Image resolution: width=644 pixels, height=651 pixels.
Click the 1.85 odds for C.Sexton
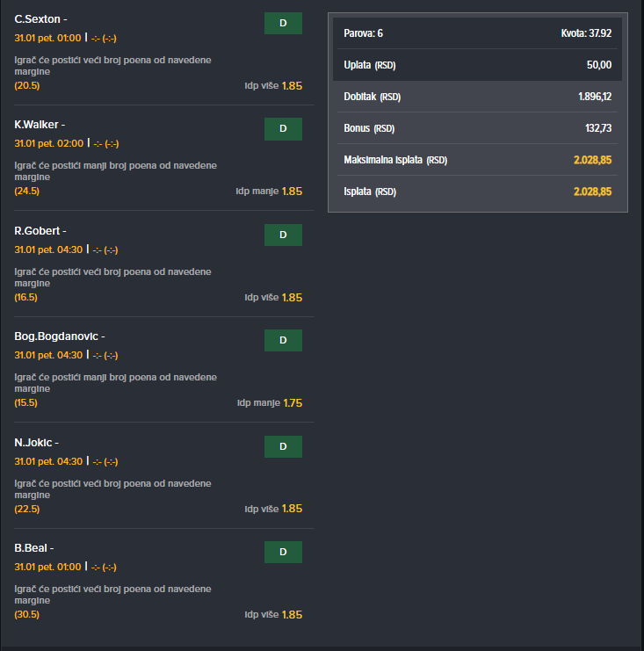point(292,86)
